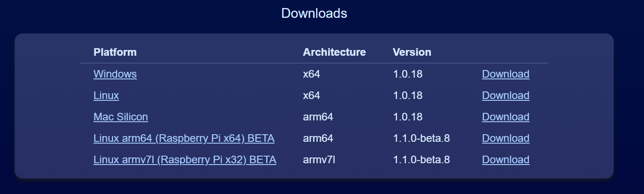Screen dimensions: 644x194
Task: Click the Platform column header
Action: (115, 52)
